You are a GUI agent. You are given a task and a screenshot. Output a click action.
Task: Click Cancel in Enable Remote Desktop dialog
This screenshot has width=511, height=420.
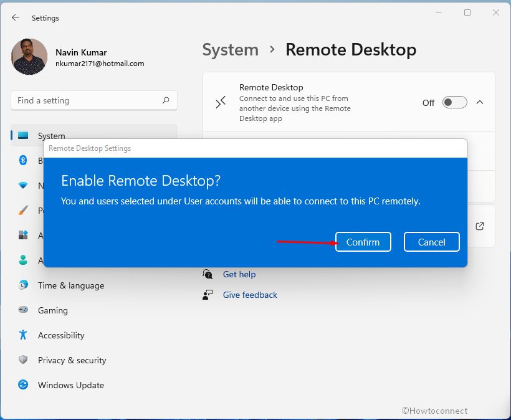[431, 242]
